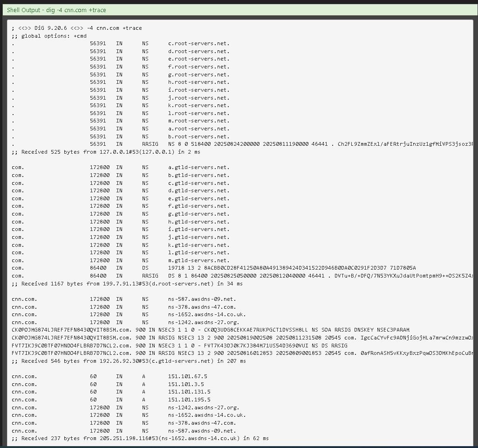
Task: Click the m.gtld-servers.net. NS record
Action: (121, 261)
